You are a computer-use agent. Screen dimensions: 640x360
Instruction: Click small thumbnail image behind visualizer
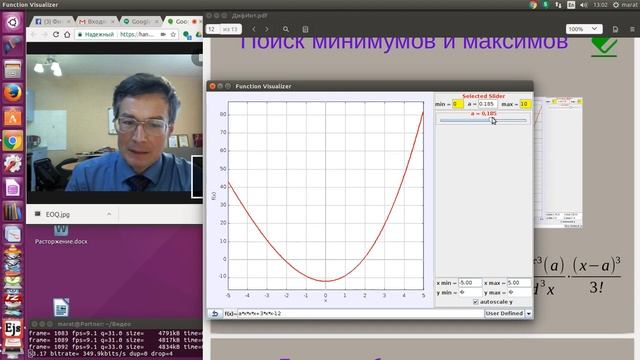tap(558, 162)
